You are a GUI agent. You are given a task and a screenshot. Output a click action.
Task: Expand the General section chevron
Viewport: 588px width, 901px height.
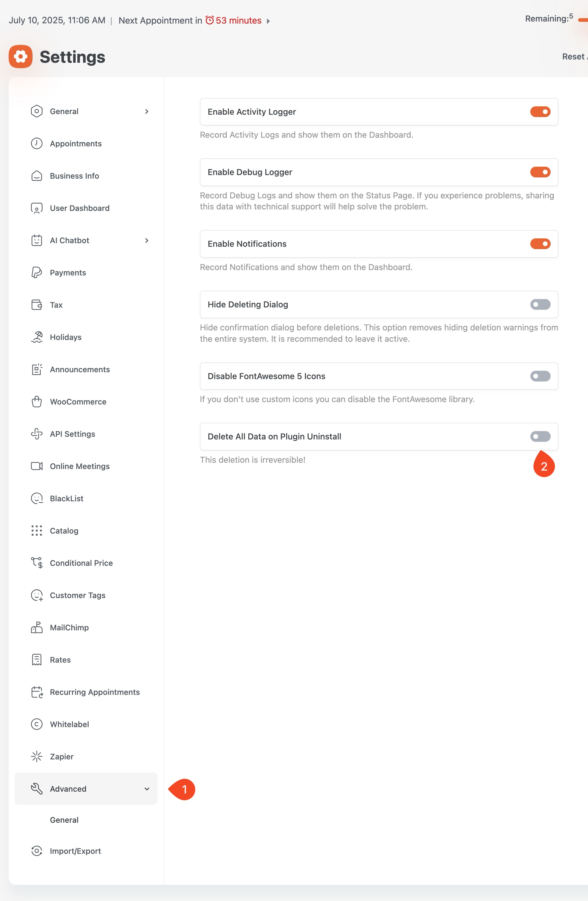146,111
